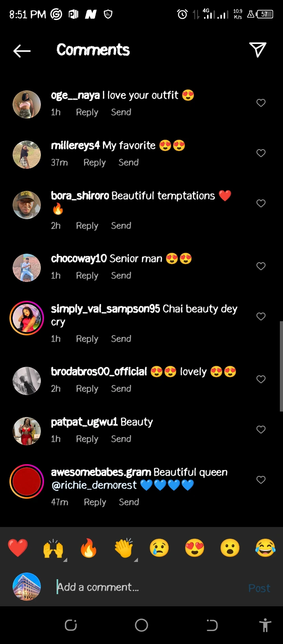Insert the crying face emoji

(159, 548)
